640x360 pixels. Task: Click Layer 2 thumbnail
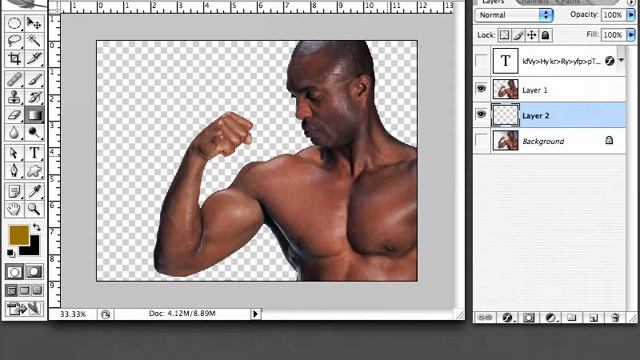pos(505,115)
